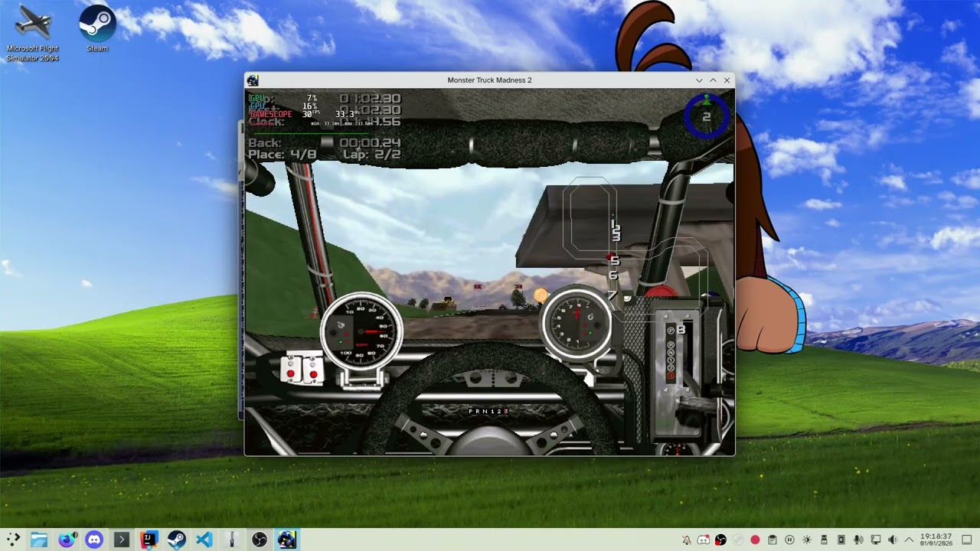Open the brightness control in the tray
This screenshot has width=980, height=551.
807,540
